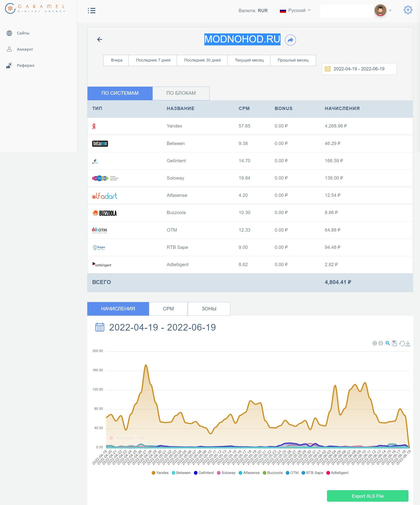This screenshot has height=505, width=420.
Task: Select the Прошлый месяц filter
Action: coord(293,60)
